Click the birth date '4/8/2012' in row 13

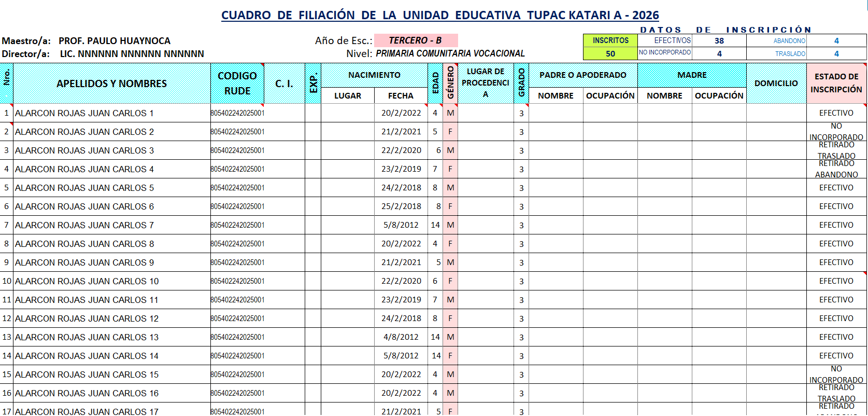tap(401, 337)
